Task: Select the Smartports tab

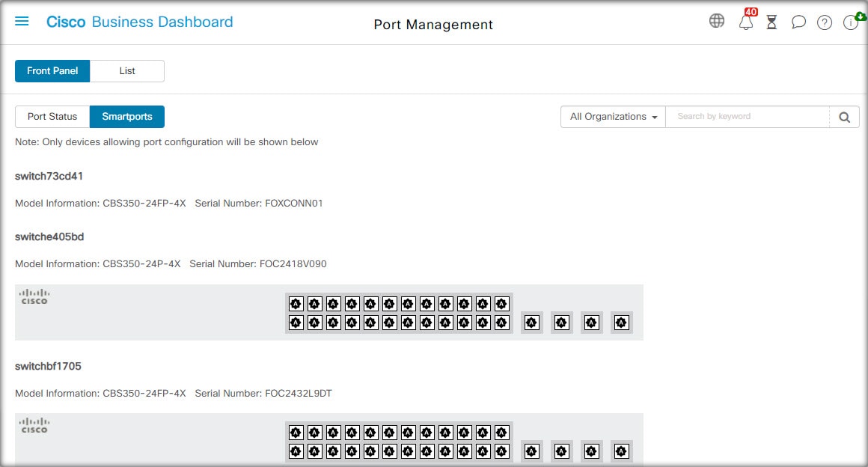Action: tap(126, 116)
